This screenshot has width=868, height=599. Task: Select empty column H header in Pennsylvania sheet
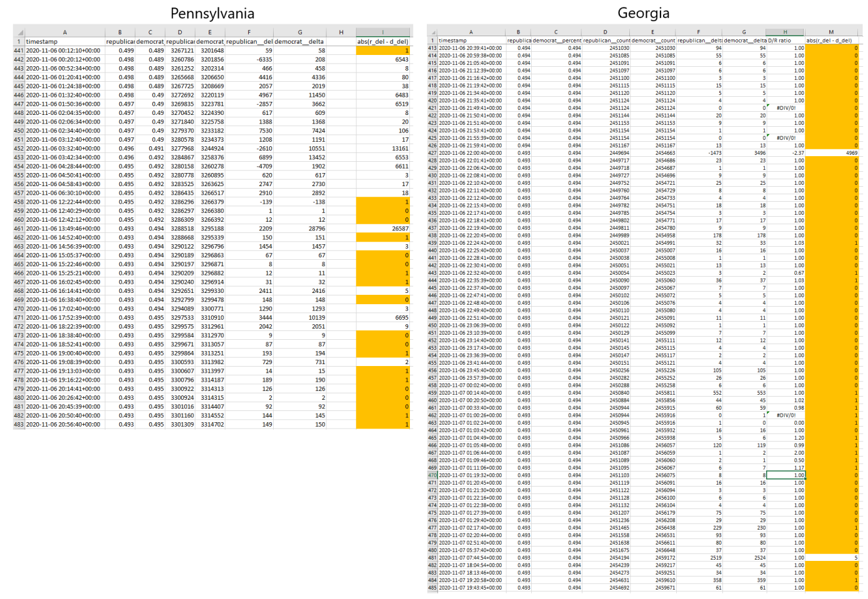click(x=341, y=32)
